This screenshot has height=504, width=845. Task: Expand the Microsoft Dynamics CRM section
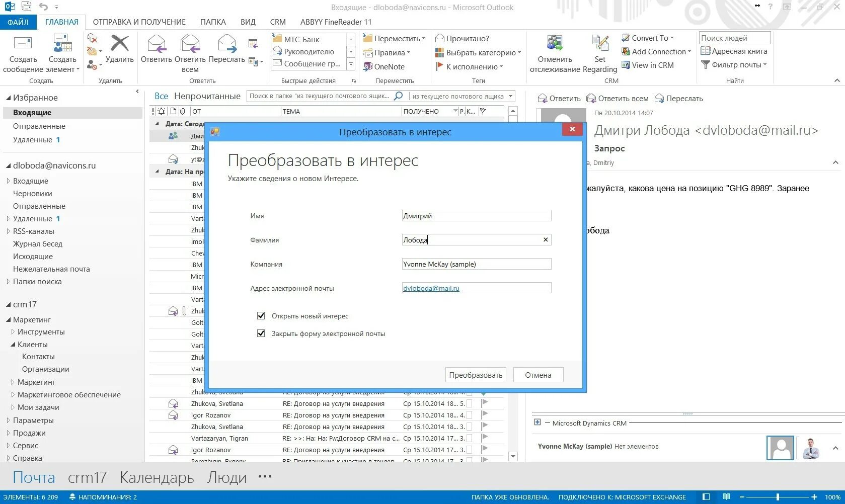tap(537, 423)
